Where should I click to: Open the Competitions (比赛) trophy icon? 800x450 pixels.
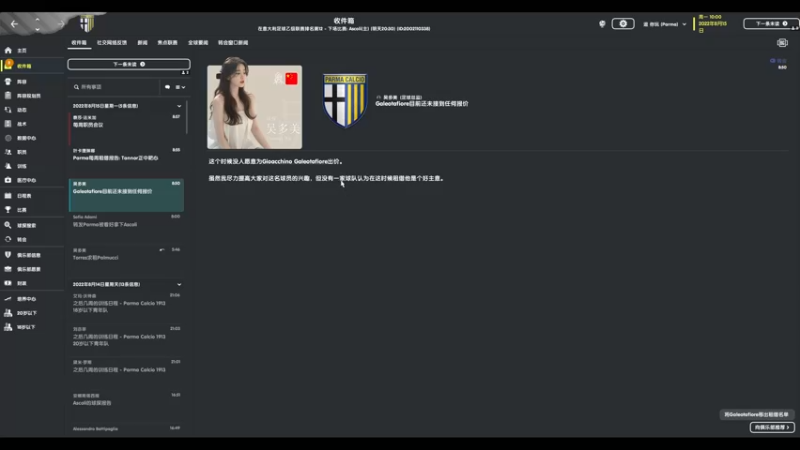(8, 210)
